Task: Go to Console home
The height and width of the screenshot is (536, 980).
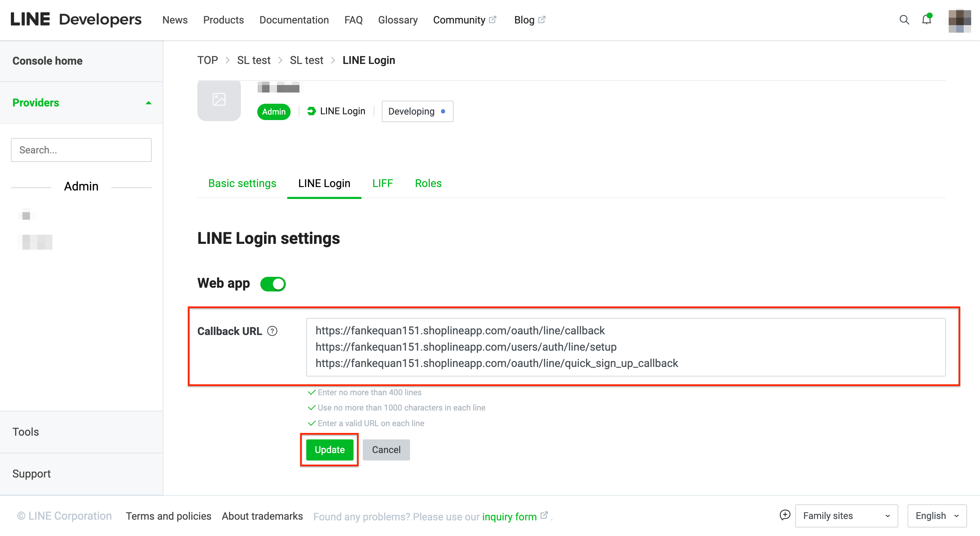Action: [47, 61]
